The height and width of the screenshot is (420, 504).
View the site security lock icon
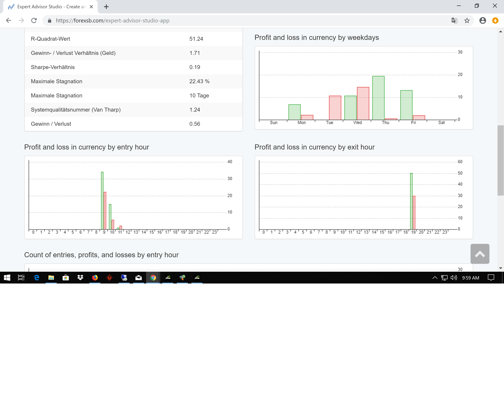50,21
